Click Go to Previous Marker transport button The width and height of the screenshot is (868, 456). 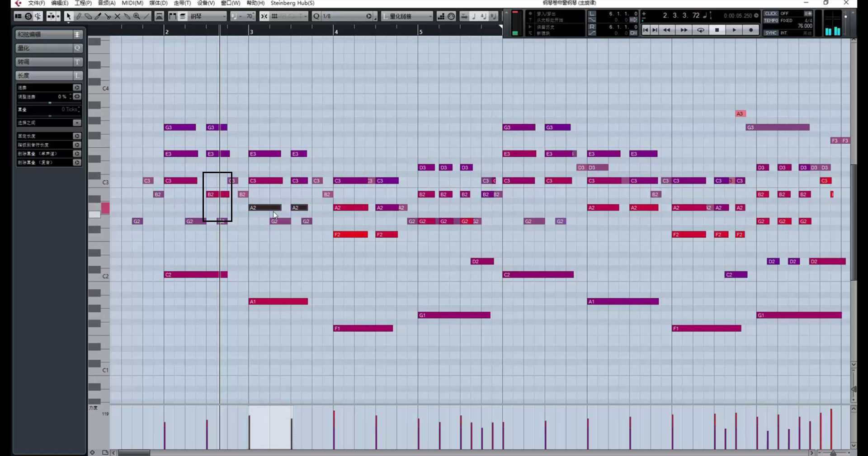(x=646, y=30)
